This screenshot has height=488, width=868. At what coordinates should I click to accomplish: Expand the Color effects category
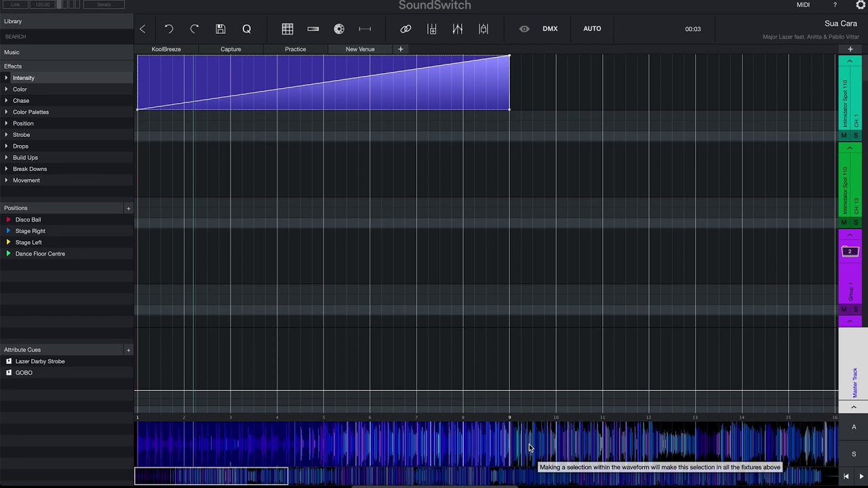pyautogui.click(x=6, y=89)
